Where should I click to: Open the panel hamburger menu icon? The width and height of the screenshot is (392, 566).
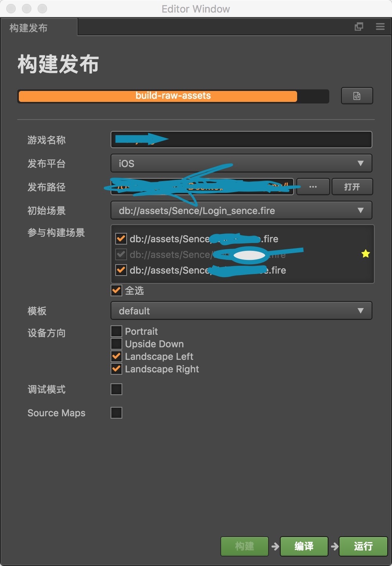(x=380, y=27)
